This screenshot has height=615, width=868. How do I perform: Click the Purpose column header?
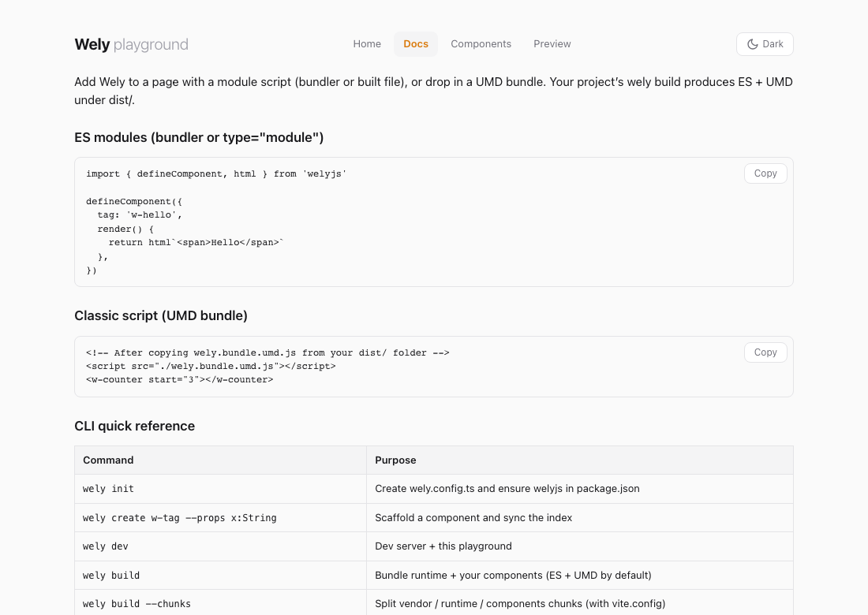pos(395,460)
